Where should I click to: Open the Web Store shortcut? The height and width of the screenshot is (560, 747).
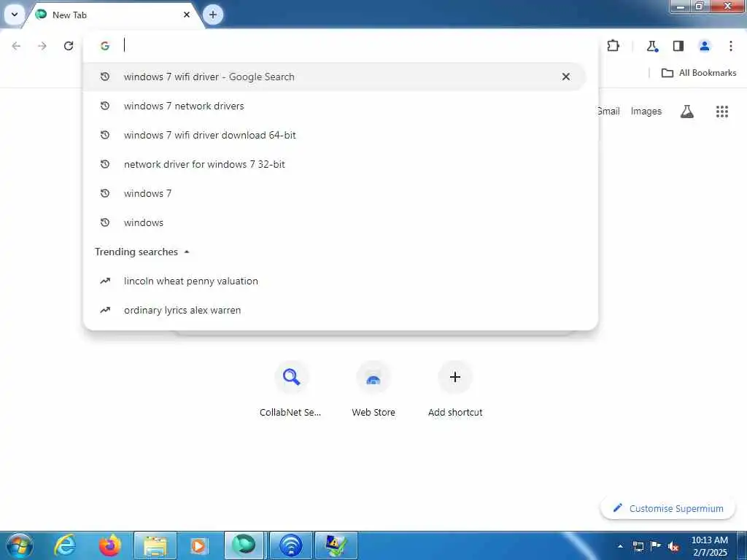pyautogui.click(x=373, y=389)
